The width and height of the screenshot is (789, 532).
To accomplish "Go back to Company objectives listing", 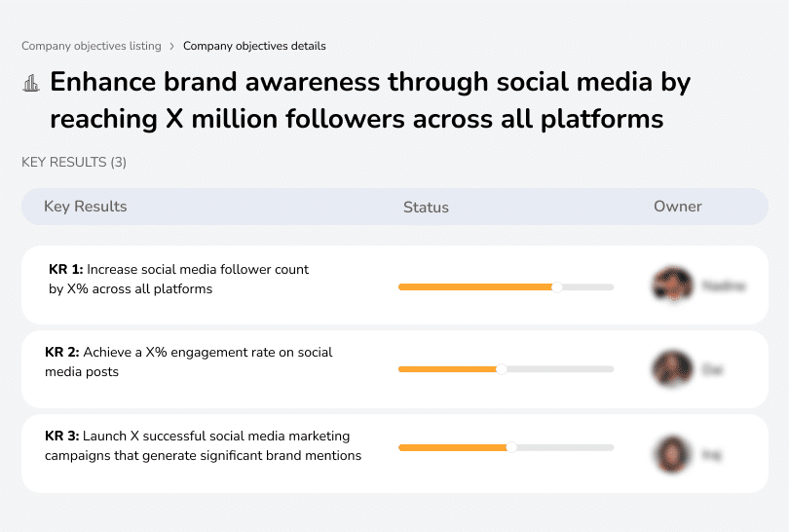I will coord(91,46).
